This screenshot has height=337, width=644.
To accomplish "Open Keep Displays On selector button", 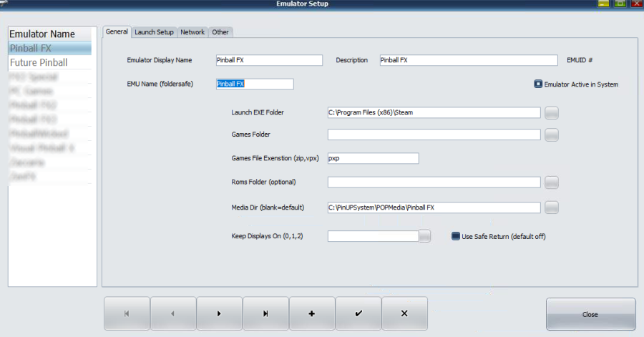I will 425,236.
